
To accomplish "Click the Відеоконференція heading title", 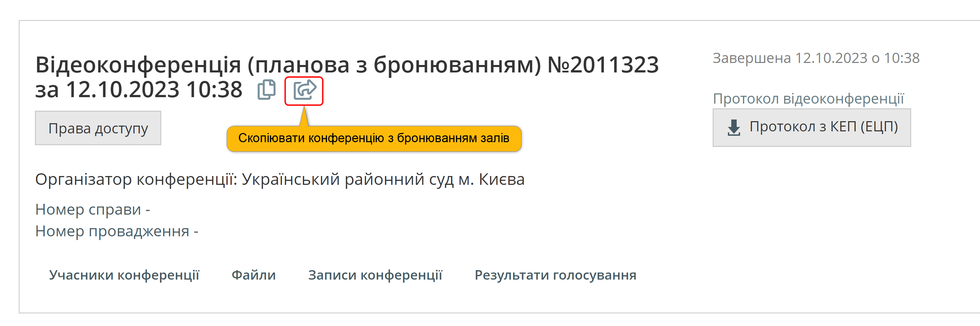I will click(347, 77).
